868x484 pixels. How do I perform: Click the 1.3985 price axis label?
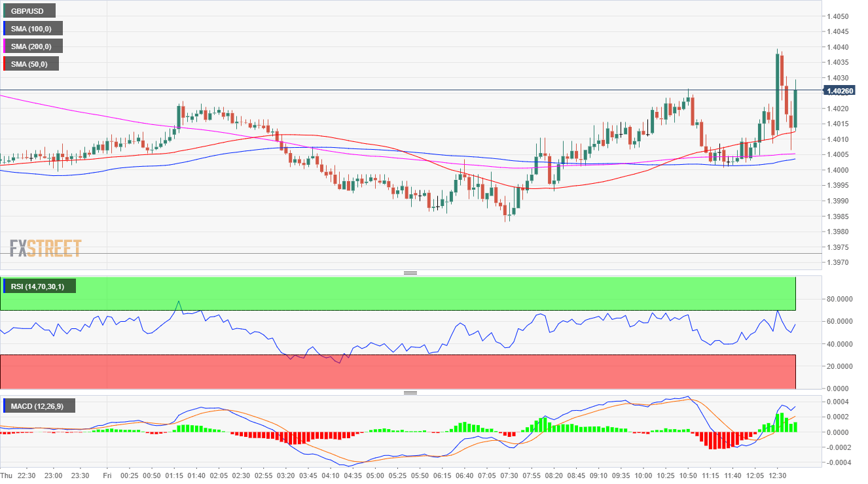pos(838,216)
